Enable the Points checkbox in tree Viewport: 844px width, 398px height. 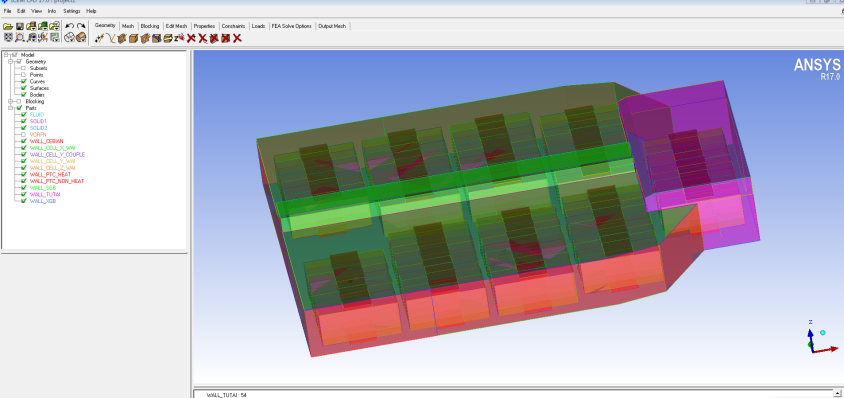click(x=23, y=75)
